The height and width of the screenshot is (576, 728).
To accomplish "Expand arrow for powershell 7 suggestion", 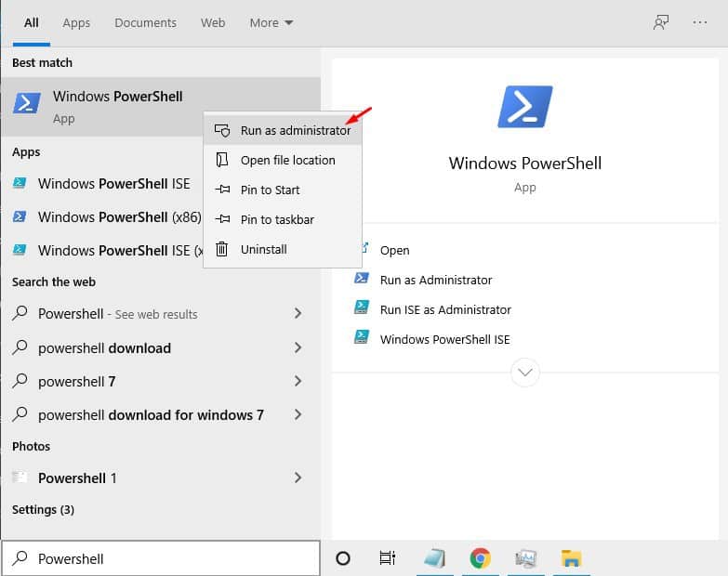I will (x=298, y=381).
